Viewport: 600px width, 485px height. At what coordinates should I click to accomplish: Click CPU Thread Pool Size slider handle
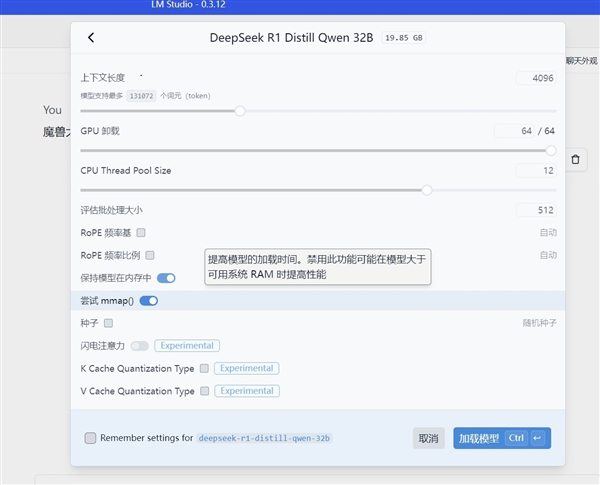tap(427, 190)
